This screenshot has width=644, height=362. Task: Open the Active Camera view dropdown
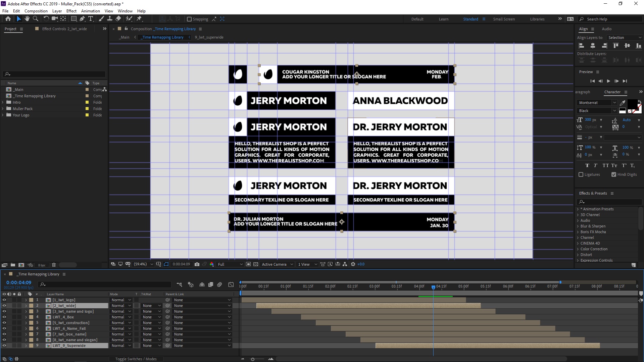click(x=277, y=264)
